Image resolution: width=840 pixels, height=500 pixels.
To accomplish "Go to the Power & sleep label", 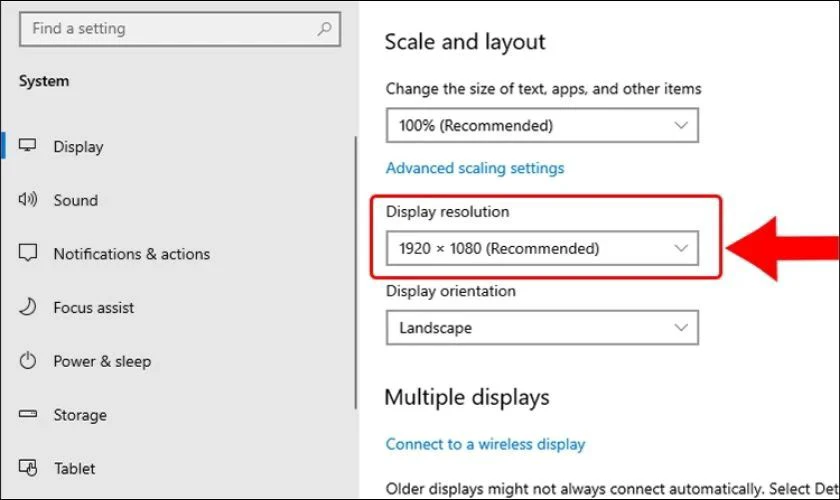I will [101, 361].
